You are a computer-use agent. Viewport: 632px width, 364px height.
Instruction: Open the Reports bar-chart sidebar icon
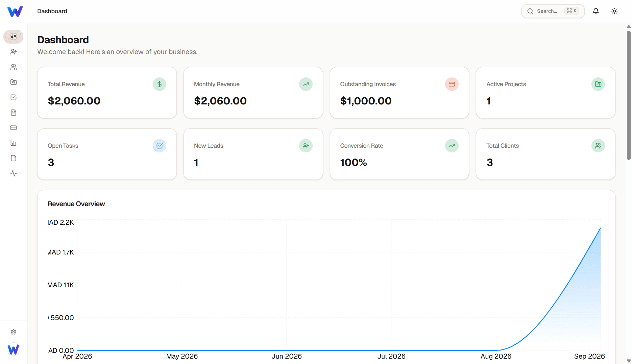pos(14,143)
